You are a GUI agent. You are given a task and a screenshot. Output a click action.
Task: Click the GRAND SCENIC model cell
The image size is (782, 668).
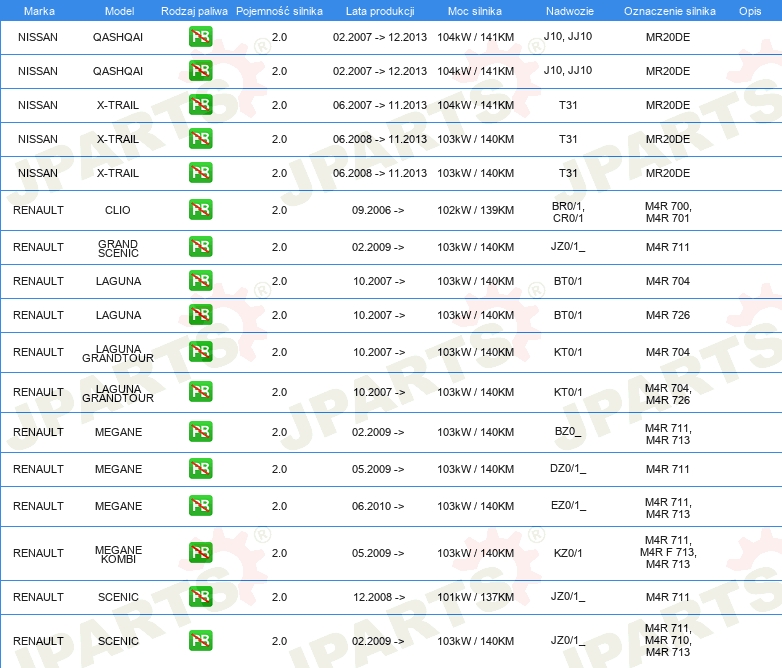click(x=118, y=248)
